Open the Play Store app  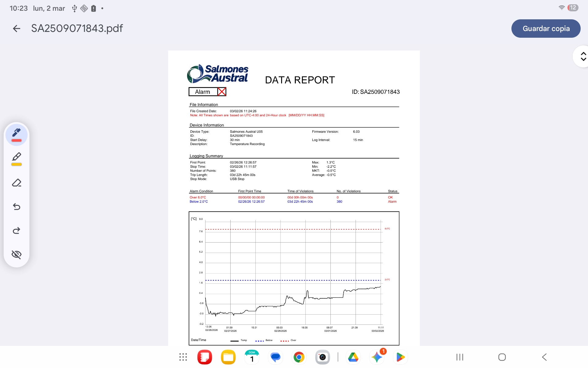[x=400, y=357]
